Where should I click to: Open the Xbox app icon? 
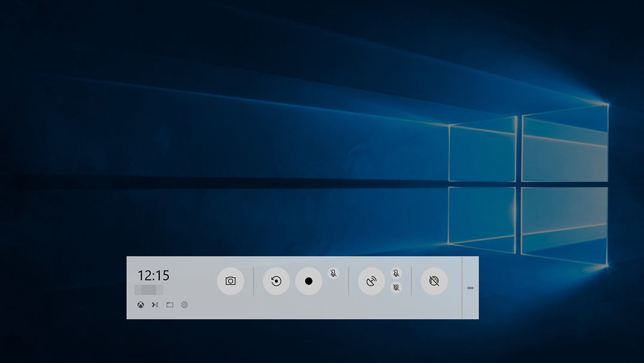(x=141, y=304)
